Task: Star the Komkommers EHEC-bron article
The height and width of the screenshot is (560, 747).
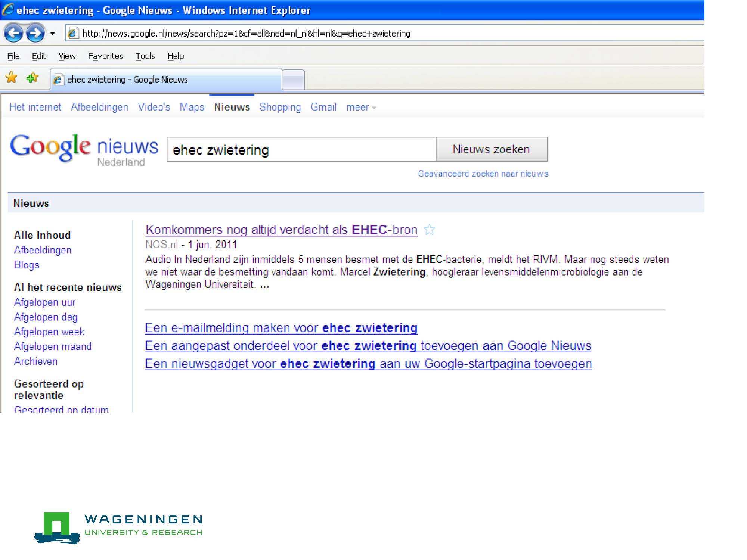Action: tap(430, 230)
